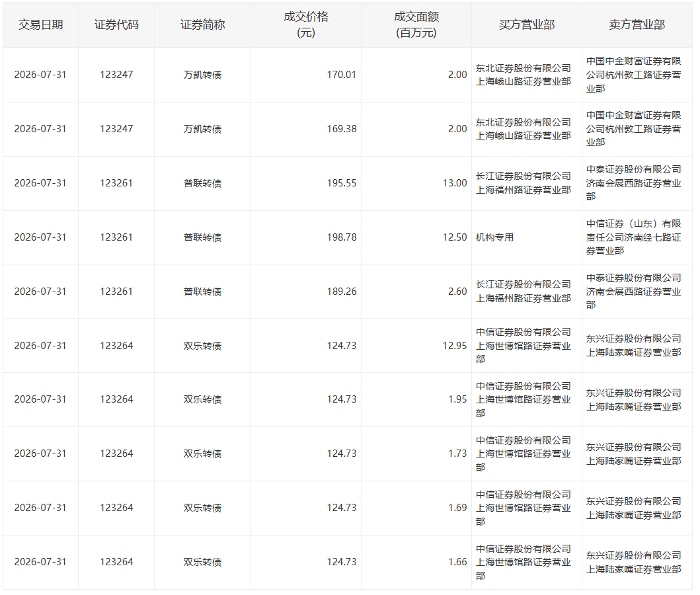The width and height of the screenshot is (700, 595).
Task: Click 双乐转债 in the 1.66 amount row
Action: (203, 563)
